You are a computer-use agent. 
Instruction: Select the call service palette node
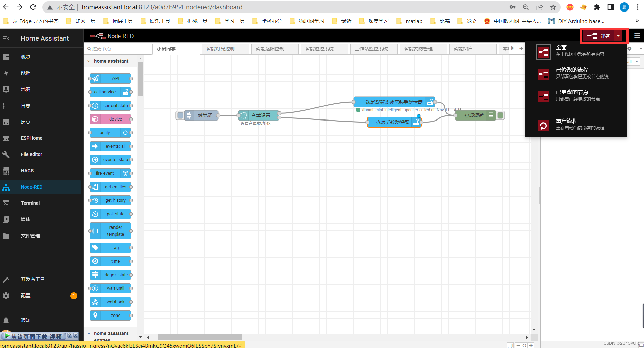[x=110, y=92]
